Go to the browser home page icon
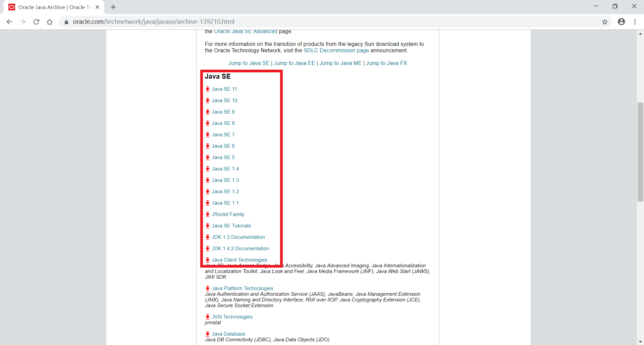 point(50,21)
